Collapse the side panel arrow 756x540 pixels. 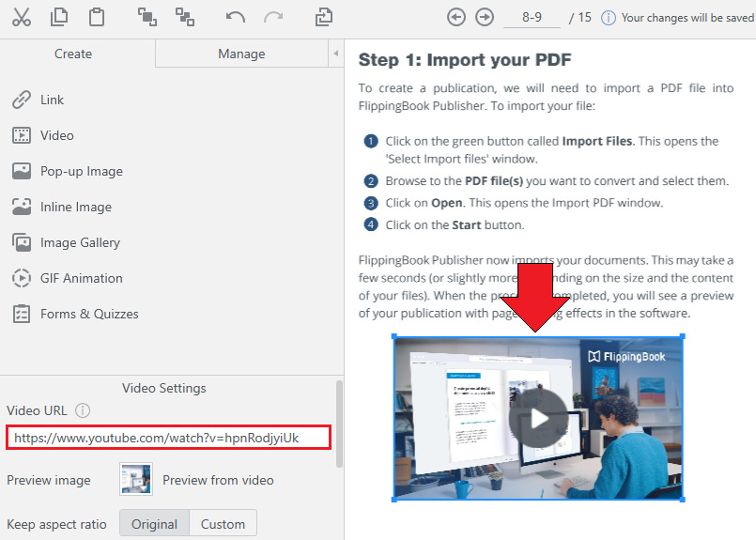(x=335, y=53)
